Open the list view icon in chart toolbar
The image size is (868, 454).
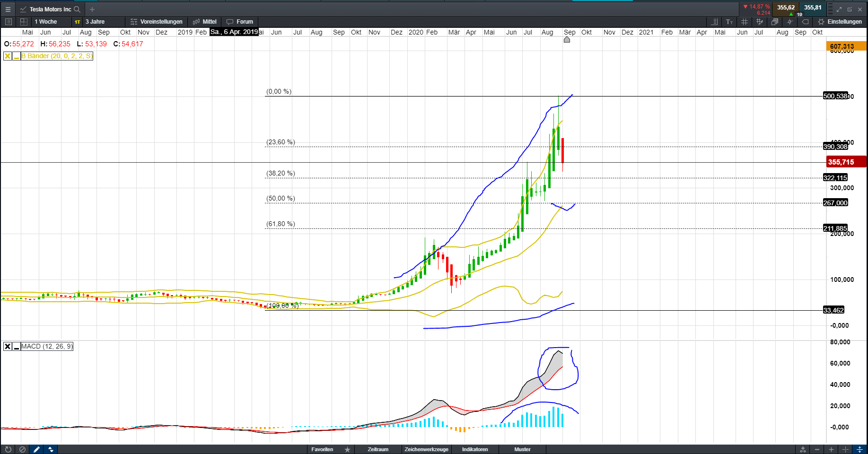(x=8, y=22)
